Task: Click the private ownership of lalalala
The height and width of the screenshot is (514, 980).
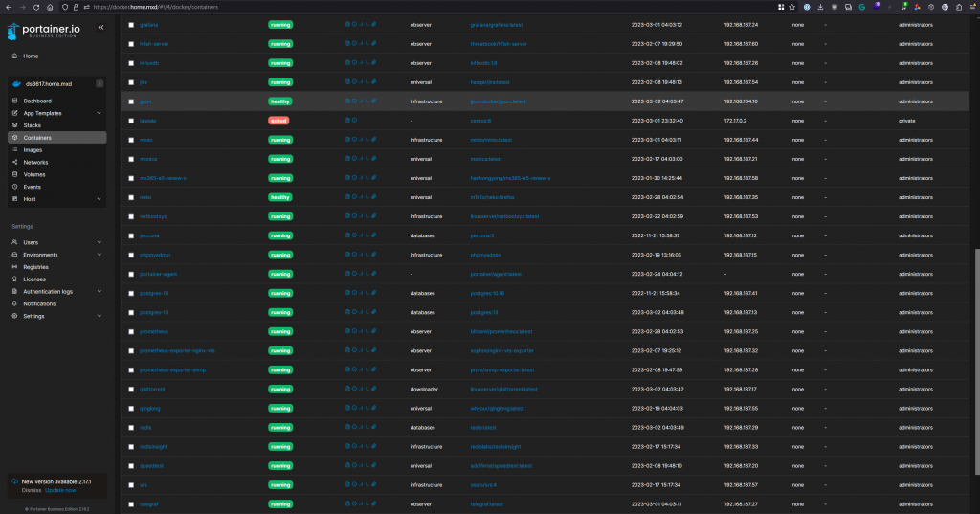Action: [x=907, y=121]
